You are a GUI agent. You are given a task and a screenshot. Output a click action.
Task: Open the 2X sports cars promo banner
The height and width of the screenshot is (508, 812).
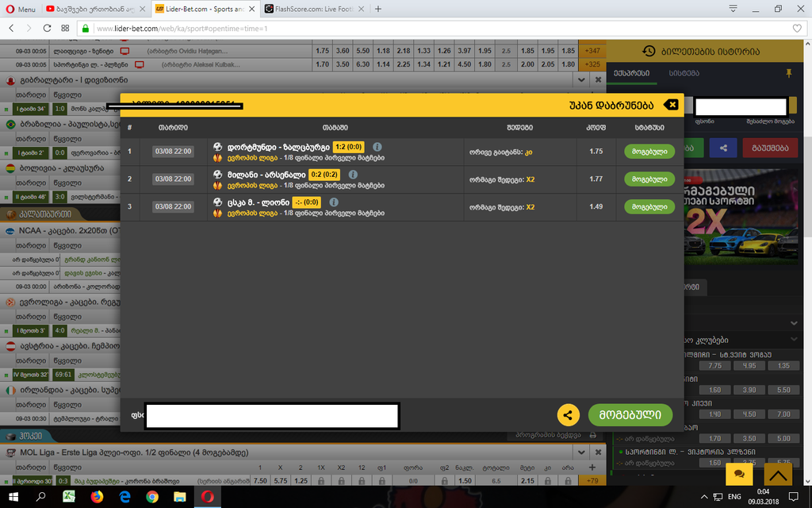tap(741, 217)
